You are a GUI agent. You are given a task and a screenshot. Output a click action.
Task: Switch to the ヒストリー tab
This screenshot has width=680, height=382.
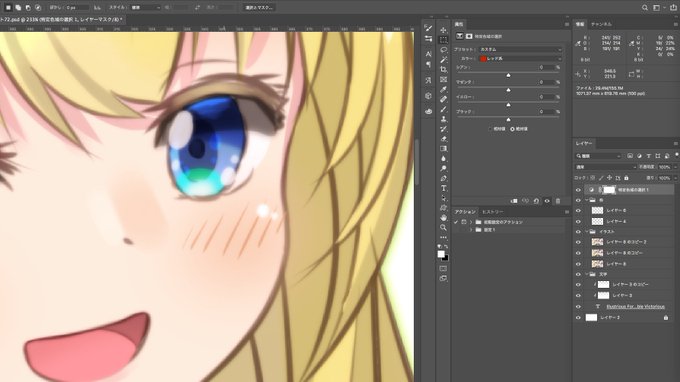[493, 212]
